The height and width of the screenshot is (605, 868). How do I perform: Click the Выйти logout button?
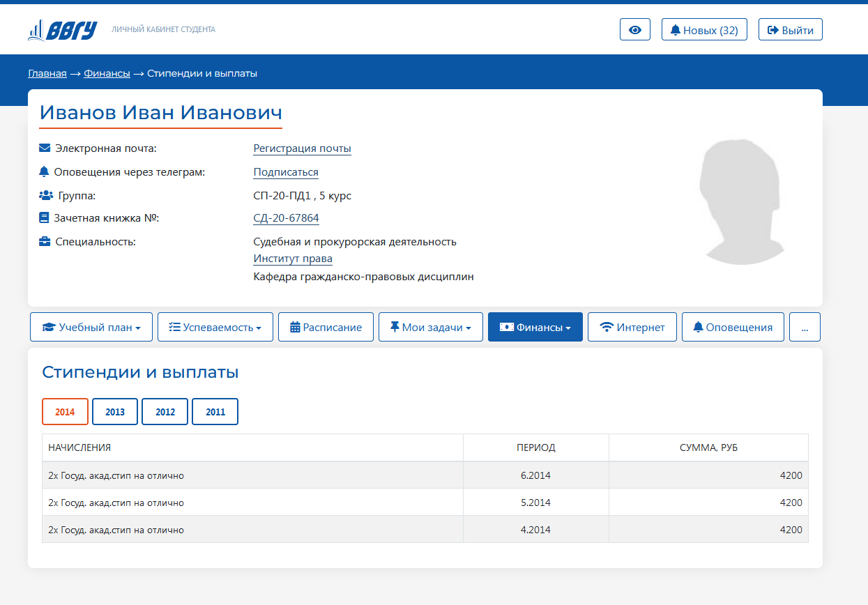click(790, 30)
